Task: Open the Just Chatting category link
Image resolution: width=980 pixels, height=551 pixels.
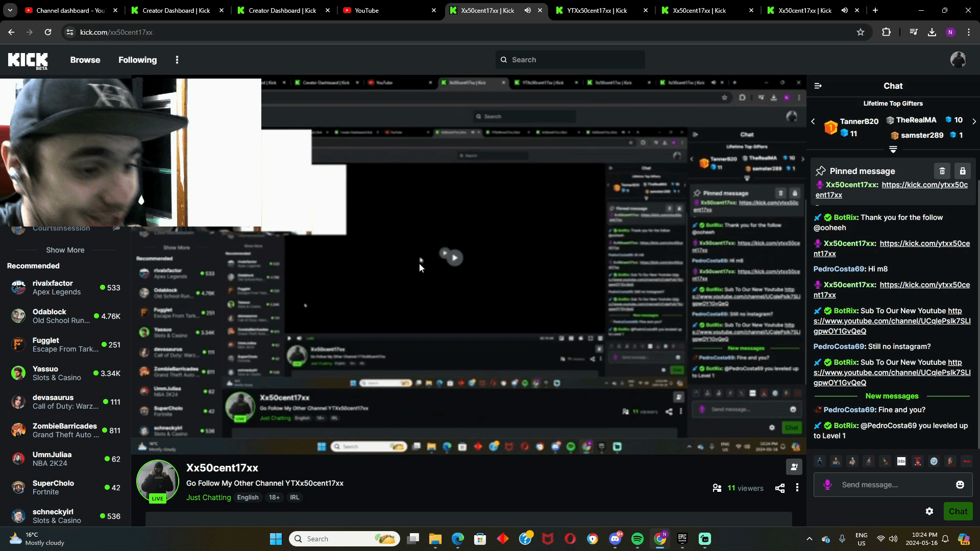Action: [208, 497]
